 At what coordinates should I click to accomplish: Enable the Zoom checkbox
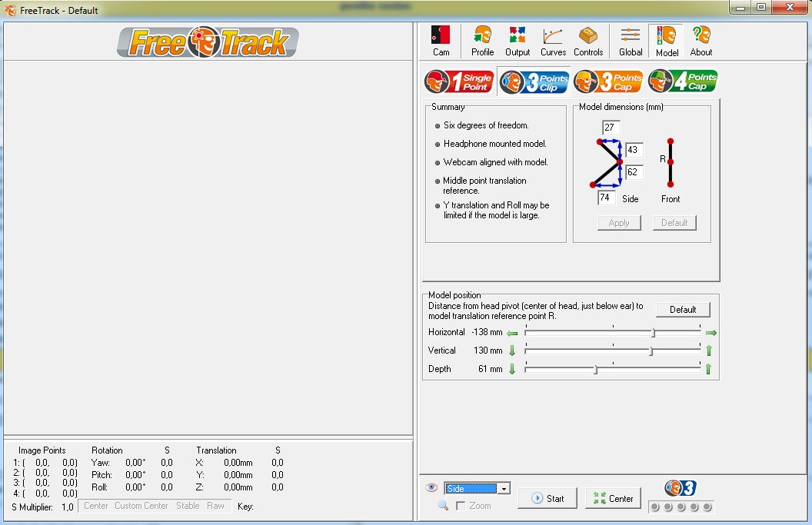pos(461,506)
